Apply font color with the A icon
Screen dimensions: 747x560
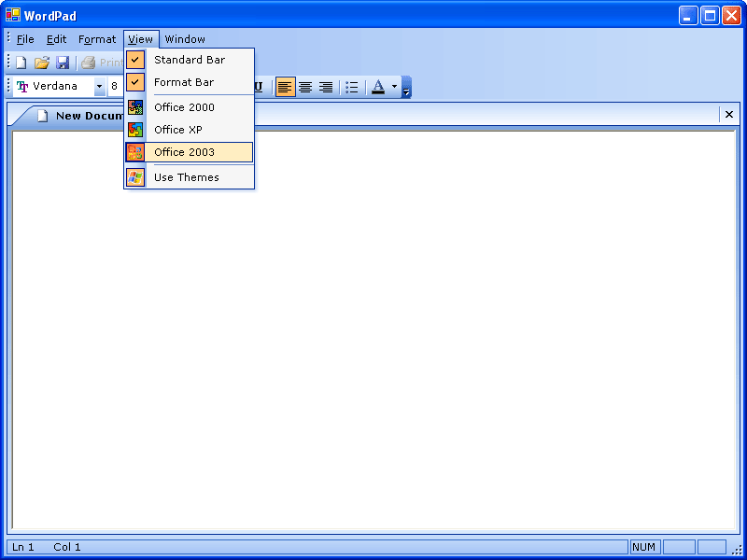378,87
